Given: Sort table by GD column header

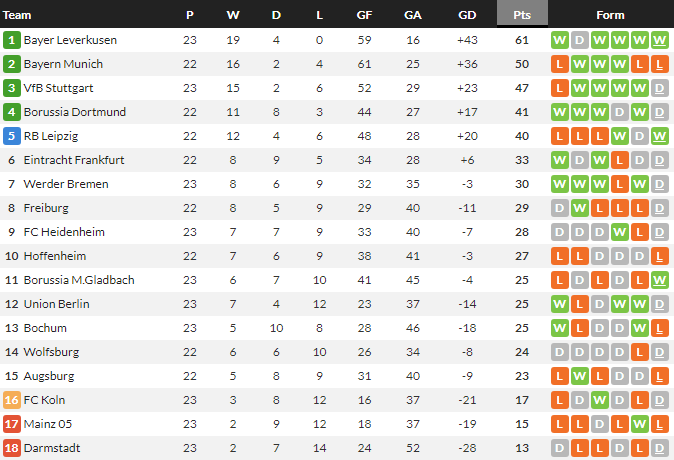Looking at the screenshot, I should [x=467, y=15].
